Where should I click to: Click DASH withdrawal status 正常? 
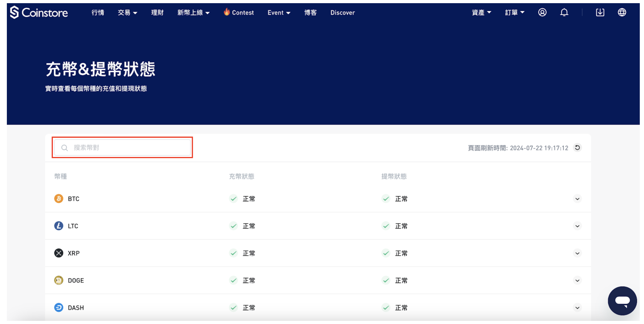point(401,308)
